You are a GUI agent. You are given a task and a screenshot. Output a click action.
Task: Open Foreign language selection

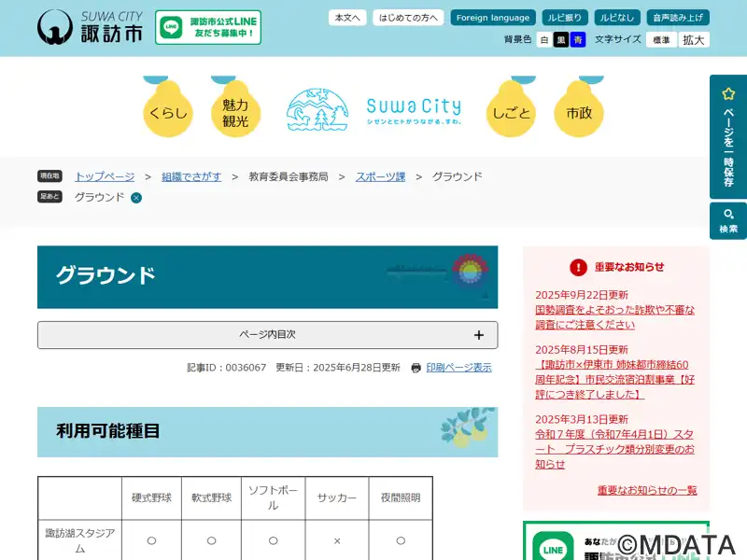pos(493,18)
